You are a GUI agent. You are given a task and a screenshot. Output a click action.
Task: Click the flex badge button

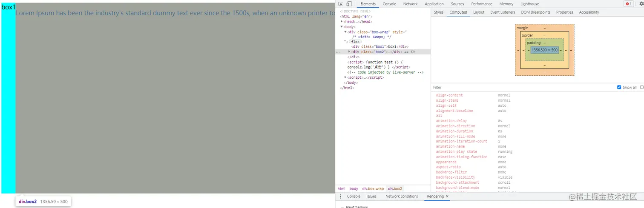(x=355, y=42)
